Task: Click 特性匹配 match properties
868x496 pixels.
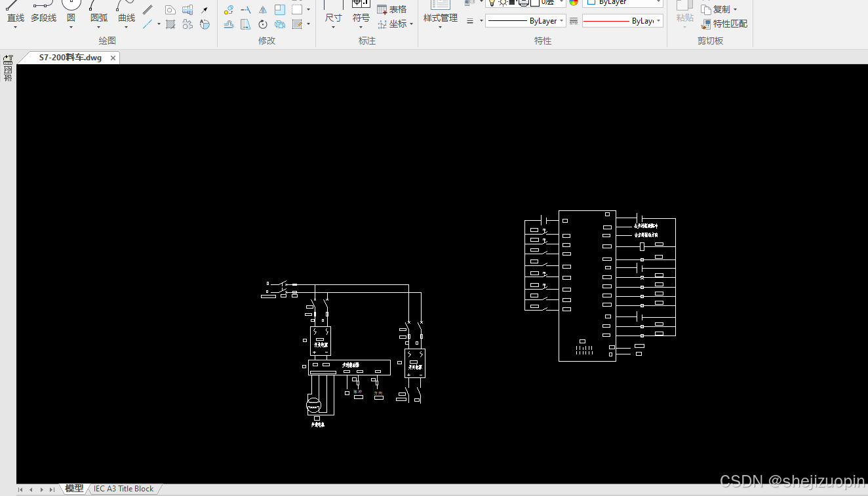Action: point(724,24)
